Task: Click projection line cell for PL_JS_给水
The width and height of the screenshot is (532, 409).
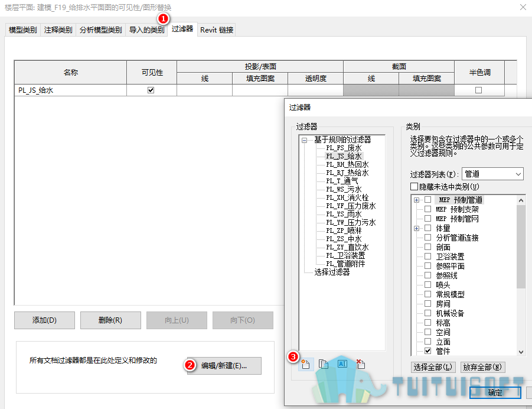Action: pyautogui.click(x=204, y=90)
